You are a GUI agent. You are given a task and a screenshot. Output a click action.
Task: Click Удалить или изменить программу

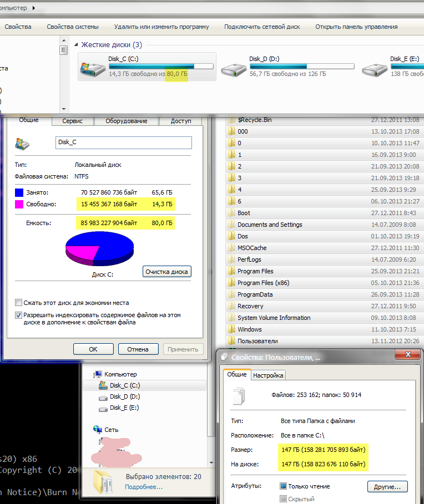coord(161,27)
